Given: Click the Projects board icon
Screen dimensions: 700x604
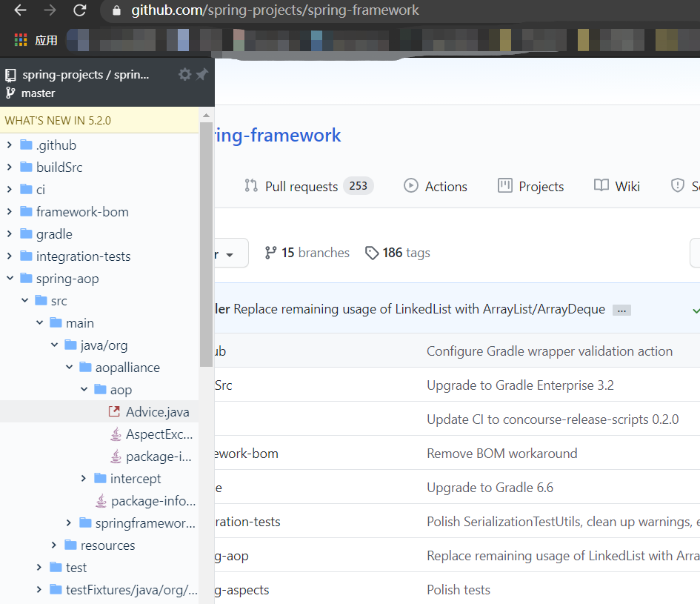Looking at the screenshot, I should click(x=505, y=185).
